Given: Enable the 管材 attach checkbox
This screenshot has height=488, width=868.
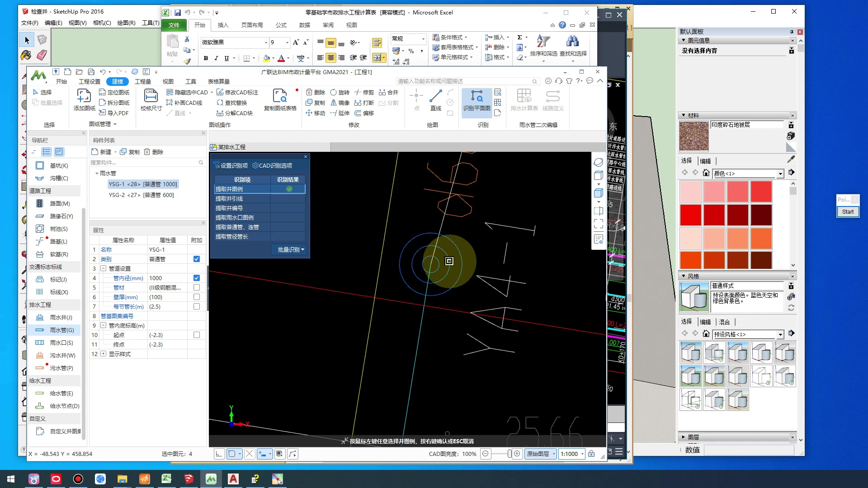Looking at the screenshot, I should [196, 287].
